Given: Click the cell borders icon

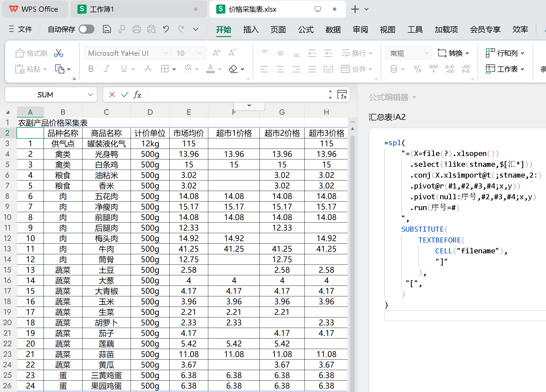Looking at the screenshot, I should (165, 69).
